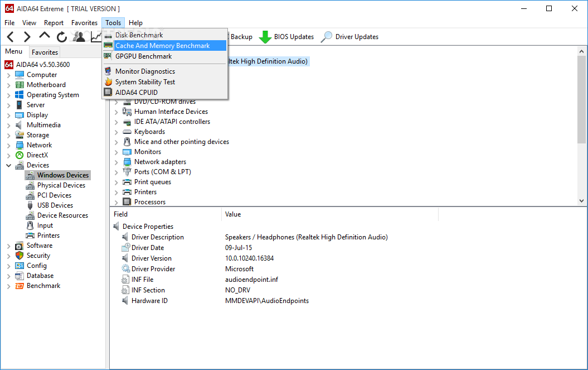
Task: Click the Keyboards icon in the device list
Action: pos(127,132)
